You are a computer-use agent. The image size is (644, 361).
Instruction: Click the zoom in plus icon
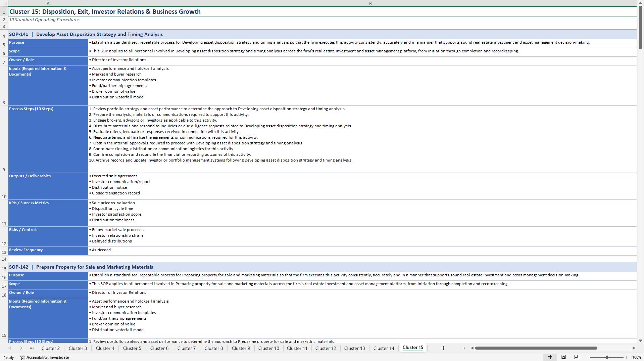click(627, 357)
